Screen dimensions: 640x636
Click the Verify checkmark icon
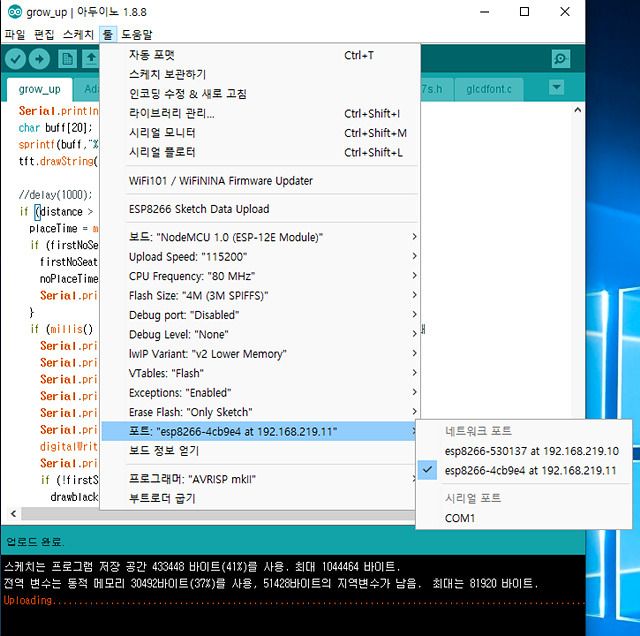pos(16,59)
